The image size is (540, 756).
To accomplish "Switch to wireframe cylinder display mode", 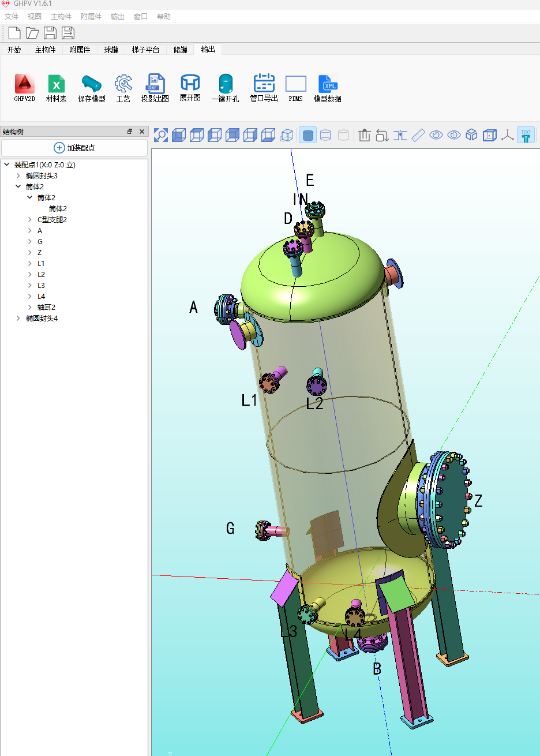I will 325,135.
